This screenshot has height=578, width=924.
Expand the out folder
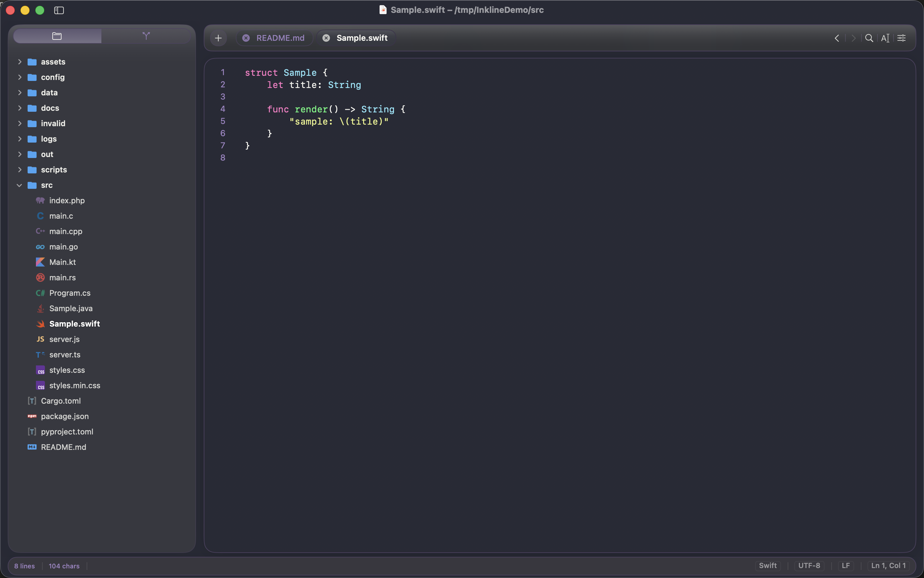(20, 154)
